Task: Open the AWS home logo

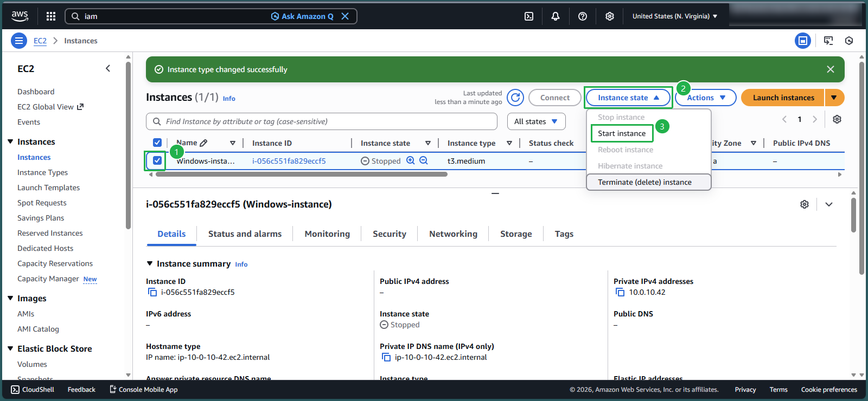Action: [x=20, y=16]
